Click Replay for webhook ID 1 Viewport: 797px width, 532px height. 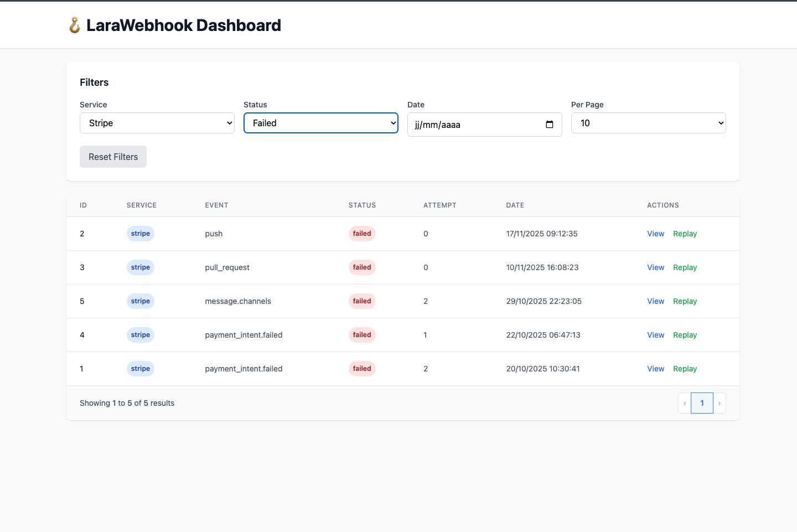(x=685, y=368)
